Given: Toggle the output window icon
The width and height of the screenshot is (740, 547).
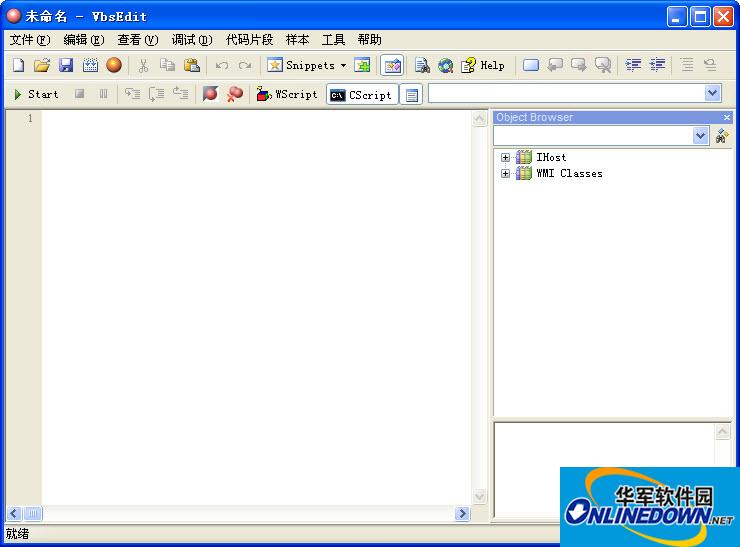Looking at the screenshot, I should (x=412, y=95).
